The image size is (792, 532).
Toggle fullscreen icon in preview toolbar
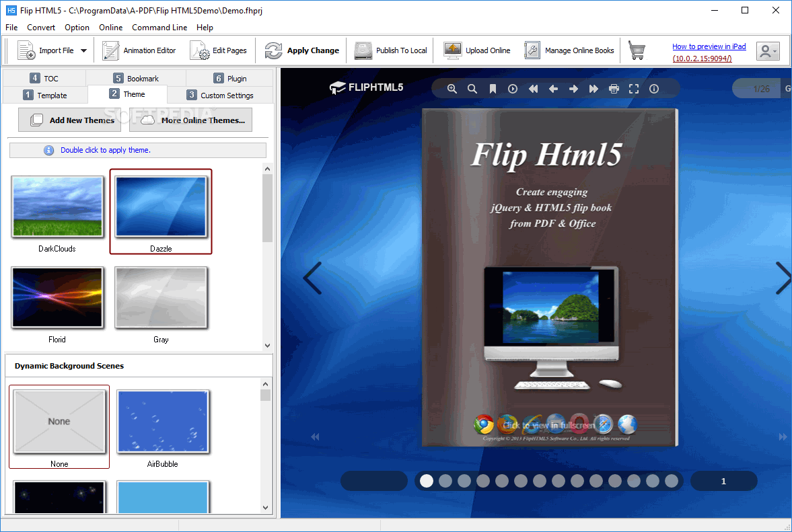(x=634, y=89)
